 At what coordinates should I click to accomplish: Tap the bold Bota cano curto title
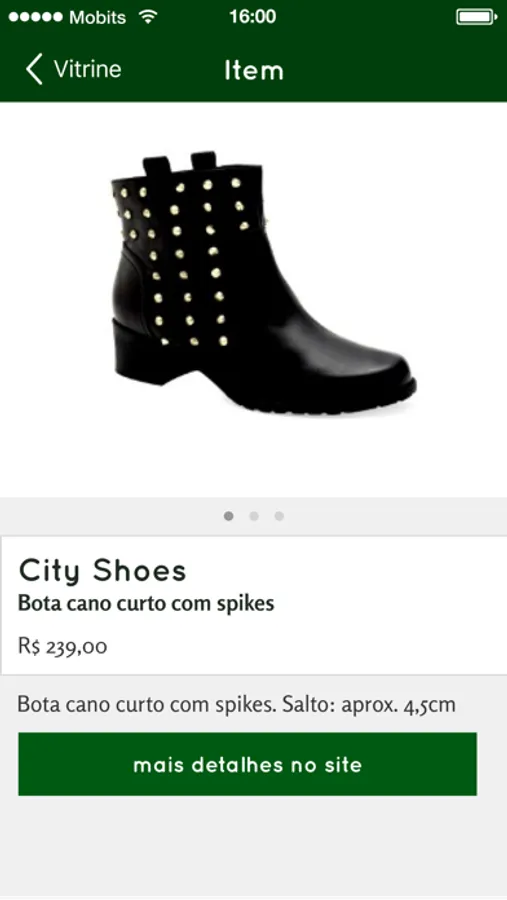[x=146, y=603]
